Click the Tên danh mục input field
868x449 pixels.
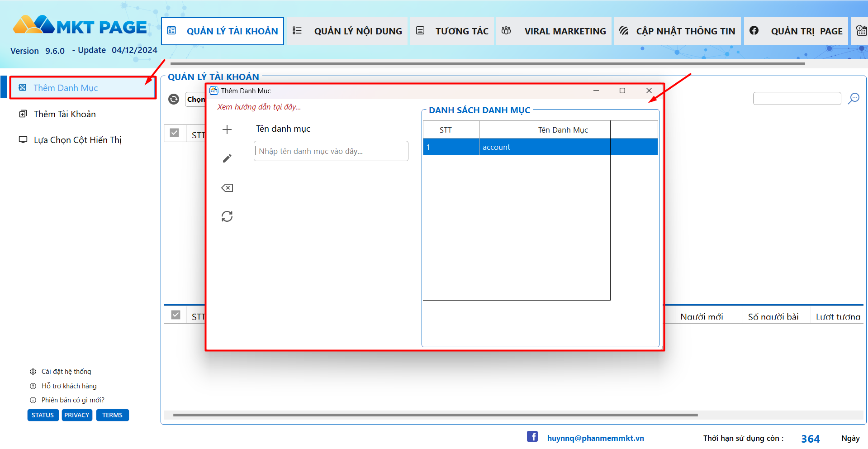[x=331, y=151]
